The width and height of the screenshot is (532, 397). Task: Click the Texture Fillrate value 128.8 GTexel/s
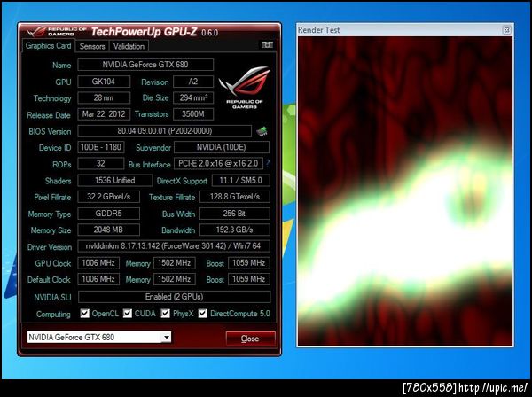tap(235, 197)
